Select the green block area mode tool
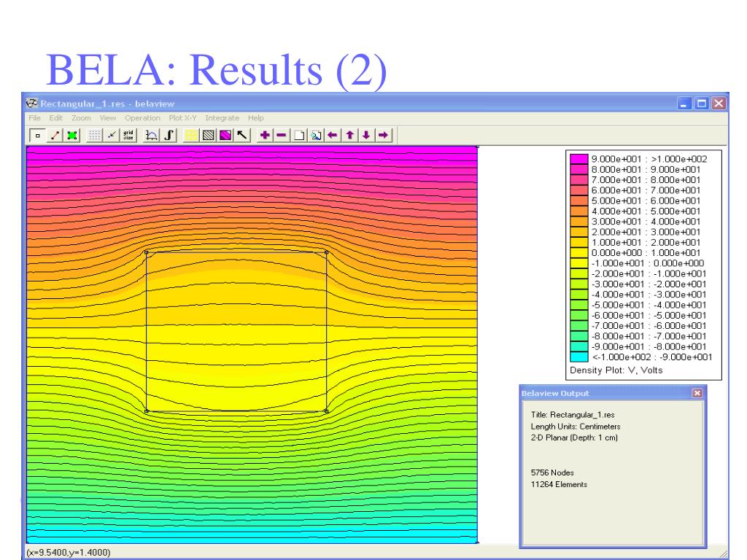The width and height of the screenshot is (747, 560). pos(72,136)
